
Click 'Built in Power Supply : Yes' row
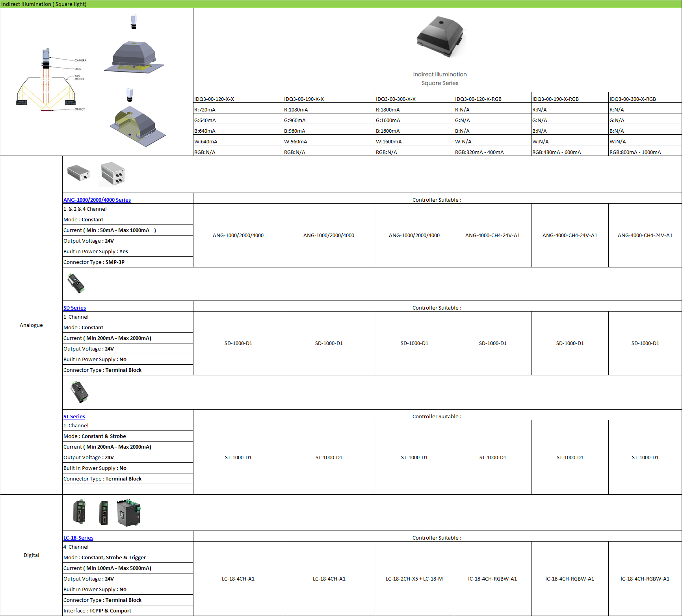128,251
